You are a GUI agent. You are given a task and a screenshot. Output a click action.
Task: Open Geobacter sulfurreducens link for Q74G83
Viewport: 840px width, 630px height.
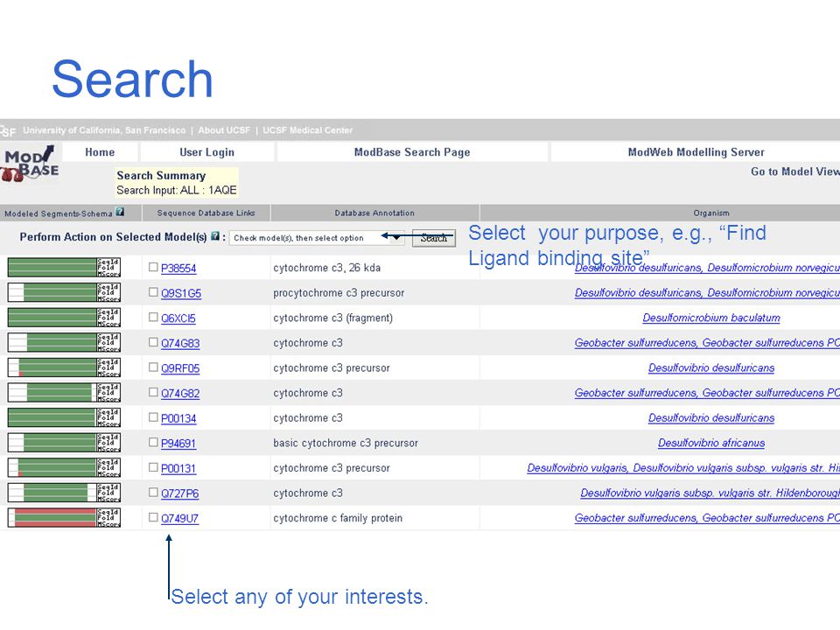pyautogui.click(x=707, y=343)
